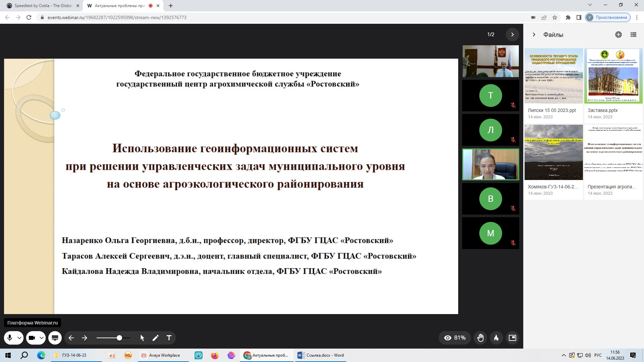The image size is (644, 362).
Task: Click the screen share presentation icon
Action: (x=55, y=338)
